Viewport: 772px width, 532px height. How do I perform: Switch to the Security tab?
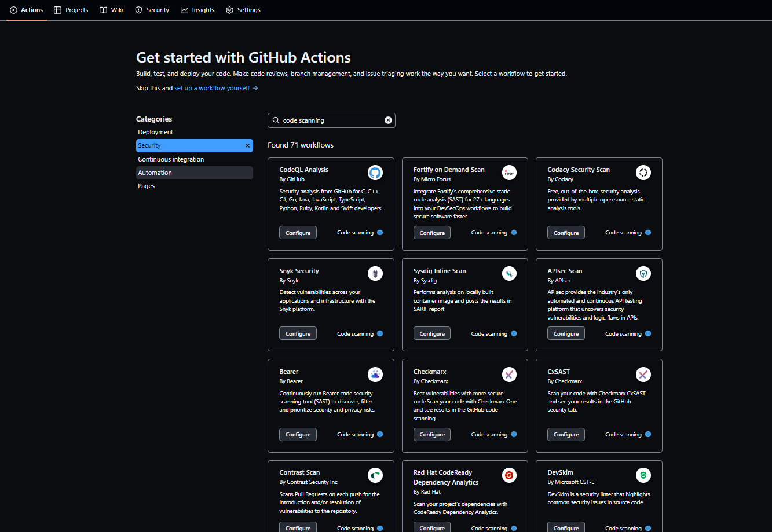coord(152,10)
